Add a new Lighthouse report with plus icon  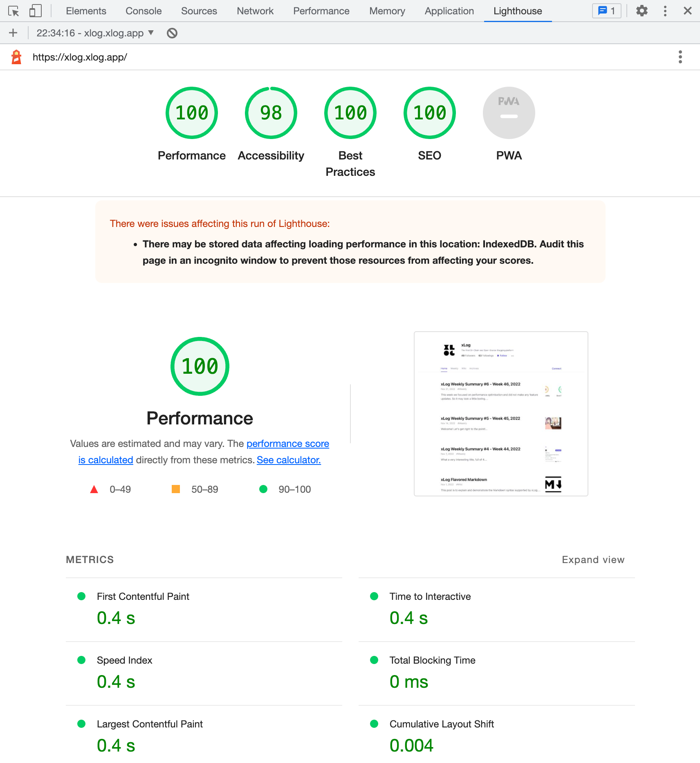13,33
